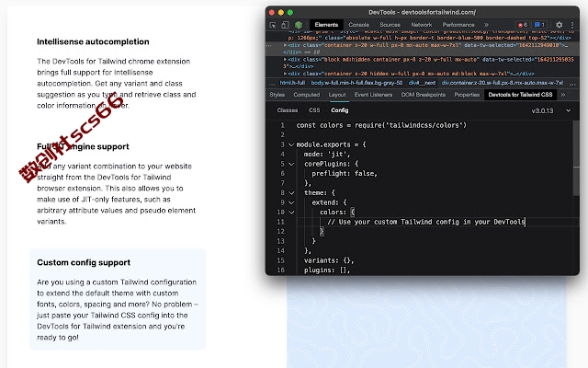
Task: Click the "preflight: false," code line
Action: pos(345,174)
